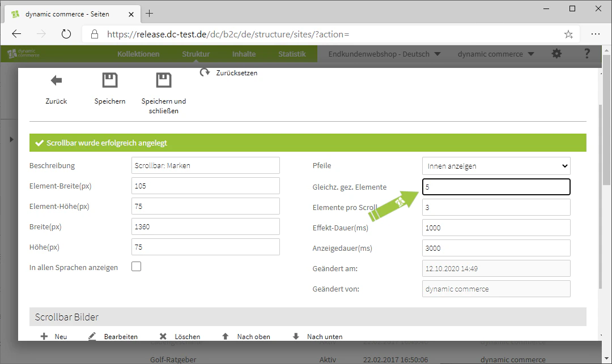
Task: Click the Anzeigedauer(ms) field
Action: pos(496,249)
